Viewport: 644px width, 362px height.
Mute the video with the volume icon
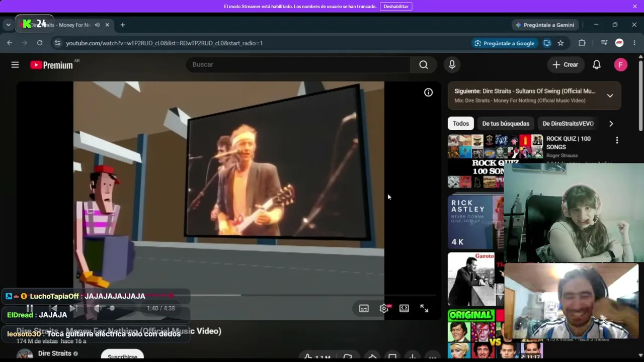coord(98,308)
